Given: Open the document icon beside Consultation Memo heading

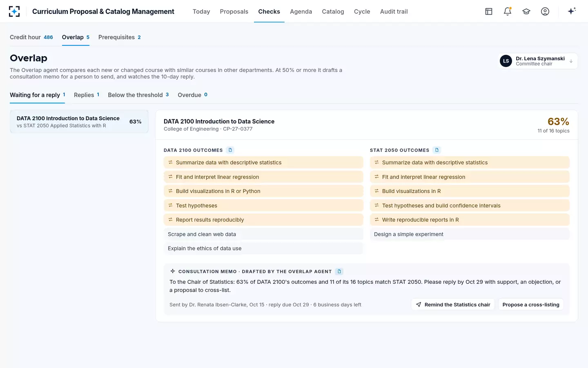Looking at the screenshot, I should click(x=339, y=272).
